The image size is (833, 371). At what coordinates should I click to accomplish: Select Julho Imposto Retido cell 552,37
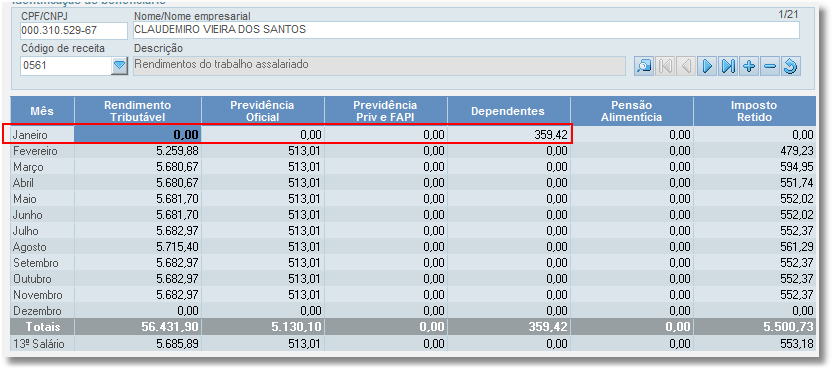(x=754, y=231)
